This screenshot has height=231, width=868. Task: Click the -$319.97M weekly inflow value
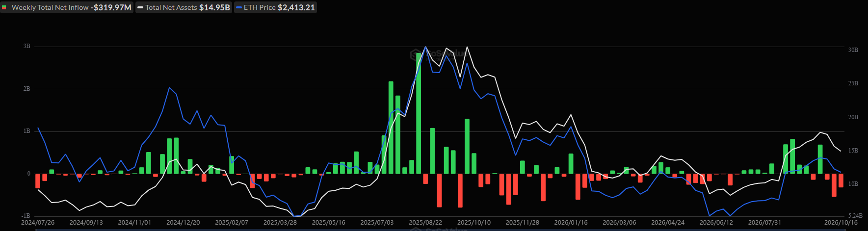coord(111,7)
